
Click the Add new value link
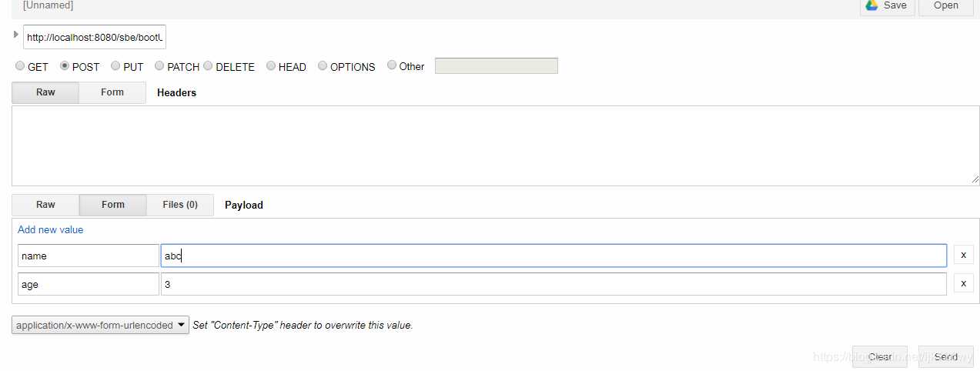[x=51, y=229]
